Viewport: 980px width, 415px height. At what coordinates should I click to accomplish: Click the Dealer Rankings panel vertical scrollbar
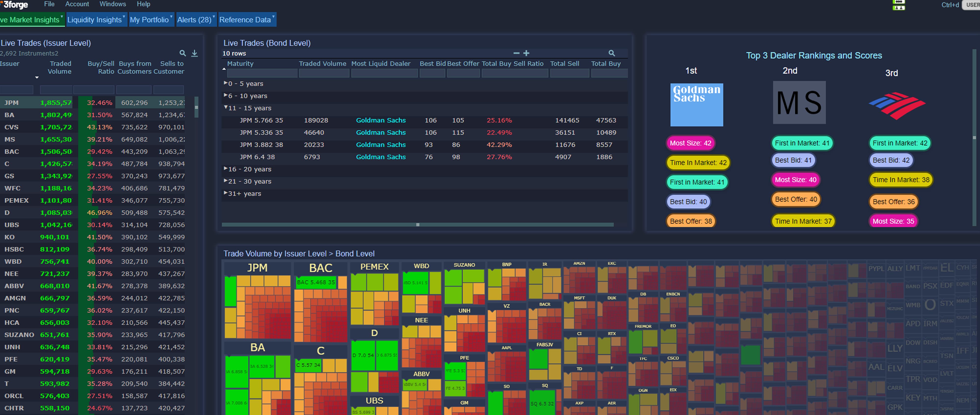point(974,137)
